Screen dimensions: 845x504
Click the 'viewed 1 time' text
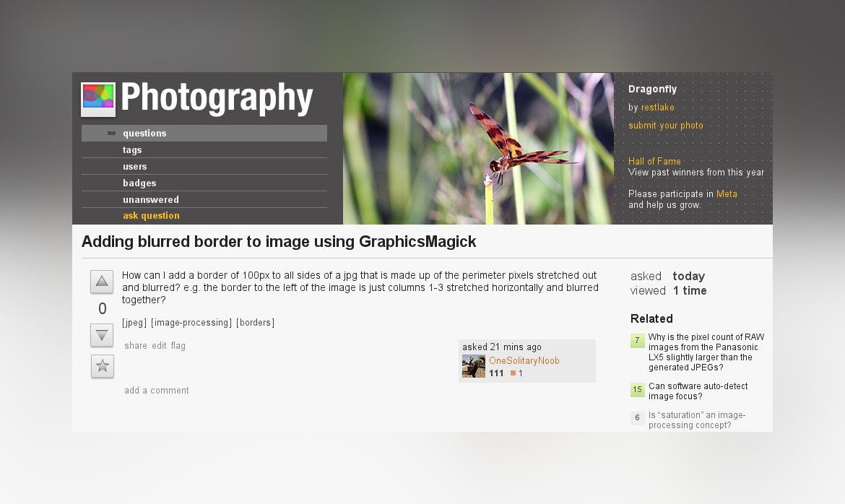coord(668,290)
